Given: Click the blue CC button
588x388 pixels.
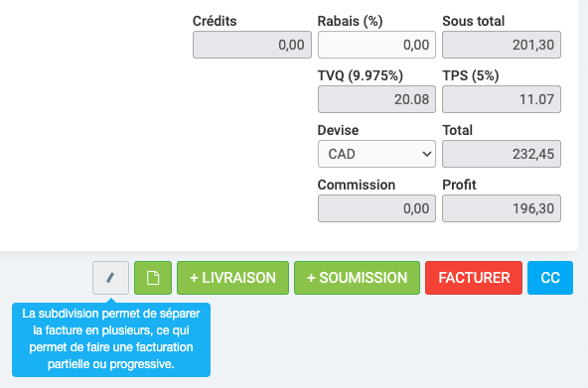Looking at the screenshot, I should click(x=550, y=278).
